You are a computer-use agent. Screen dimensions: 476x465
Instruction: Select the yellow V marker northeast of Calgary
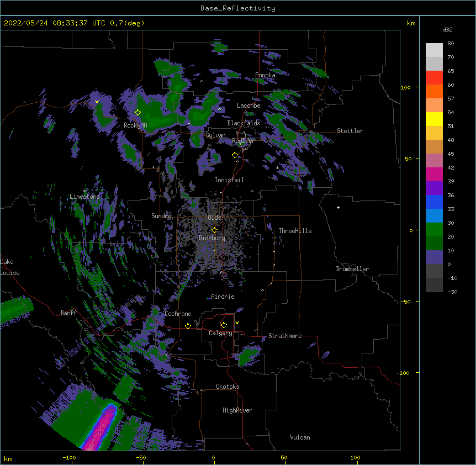(x=237, y=323)
